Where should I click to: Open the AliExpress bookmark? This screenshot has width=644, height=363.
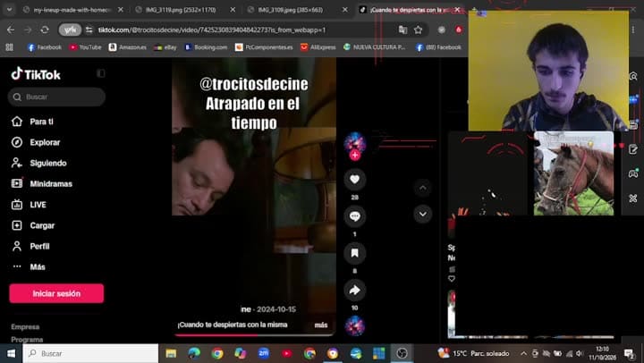click(x=318, y=47)
